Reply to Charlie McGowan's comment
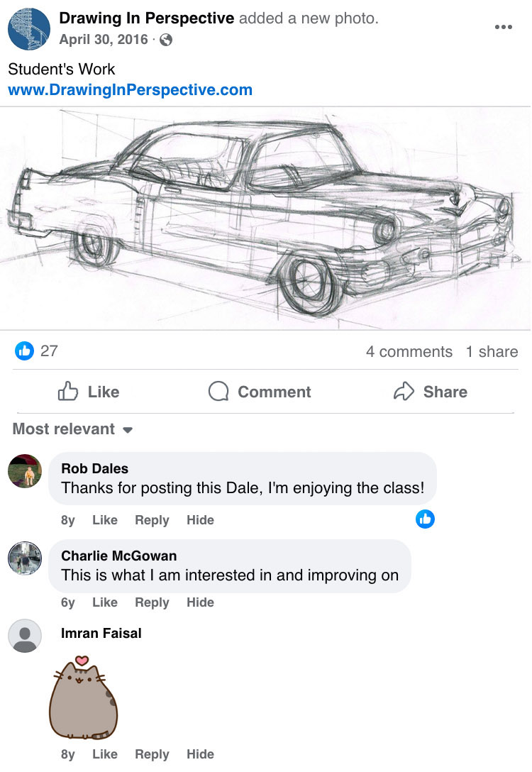The width and height of the screenshot is (532, 772). pos(152,602)
